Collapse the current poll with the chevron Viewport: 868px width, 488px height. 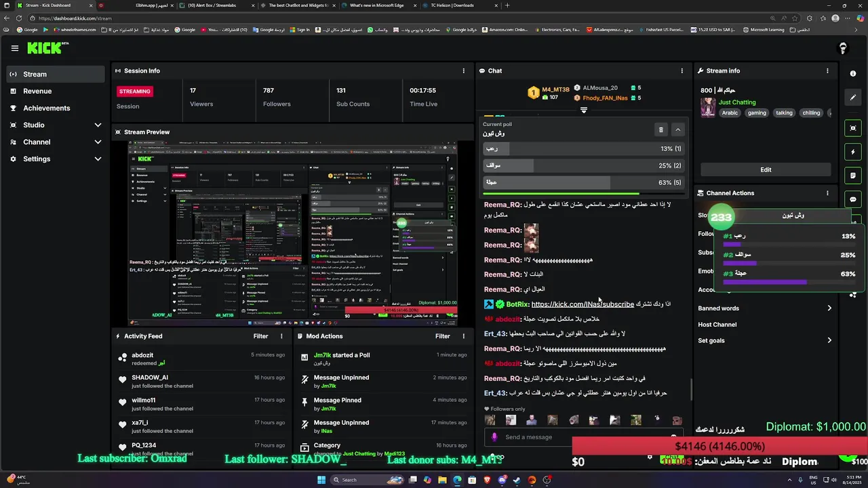click(x=677, y=129)
